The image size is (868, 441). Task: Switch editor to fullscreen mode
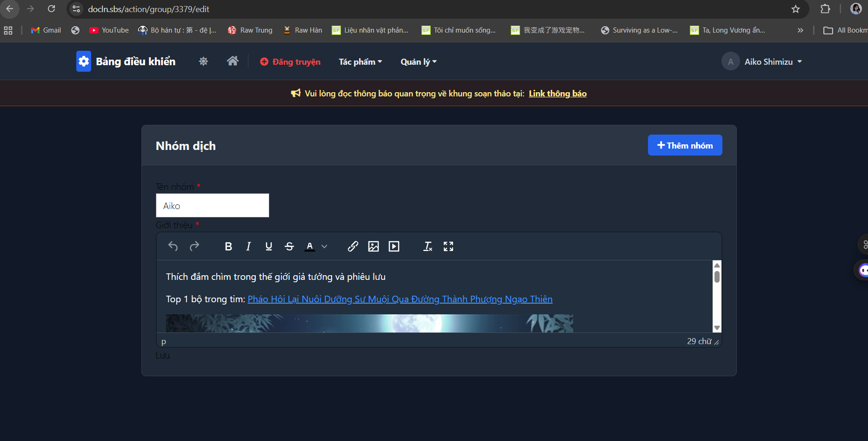(448, 246)
